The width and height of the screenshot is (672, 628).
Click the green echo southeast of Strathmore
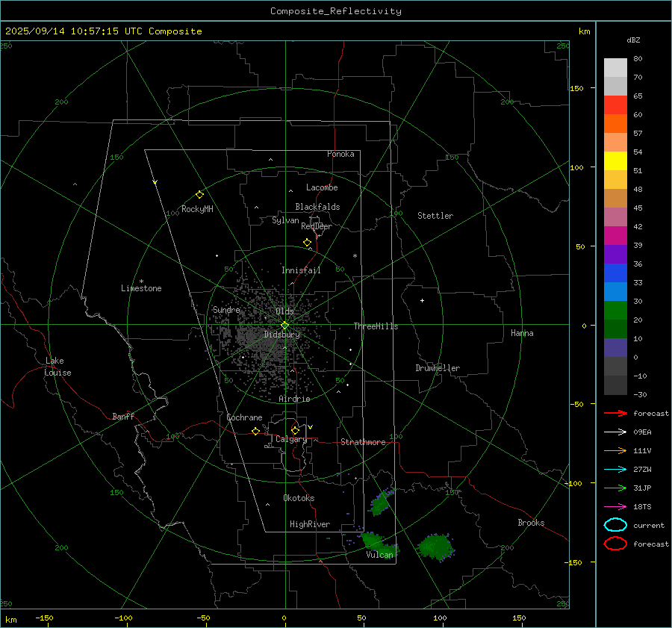tap(381, 503)
